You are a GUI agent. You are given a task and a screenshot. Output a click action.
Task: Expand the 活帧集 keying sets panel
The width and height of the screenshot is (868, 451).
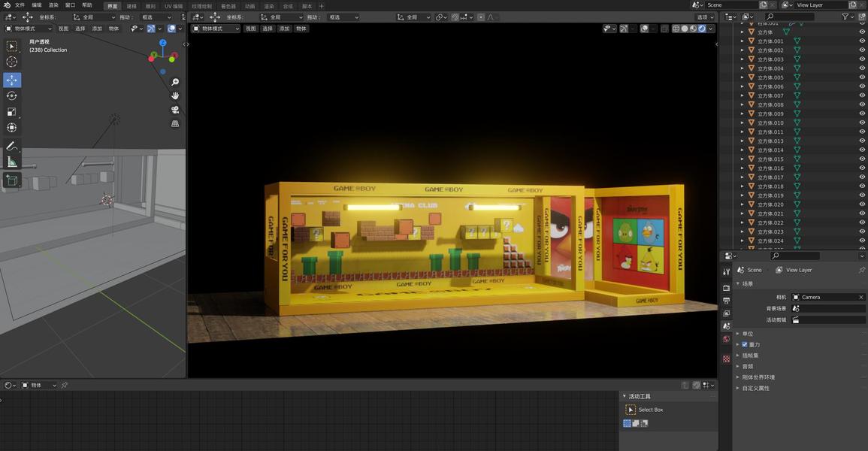[x=747, y=356]
